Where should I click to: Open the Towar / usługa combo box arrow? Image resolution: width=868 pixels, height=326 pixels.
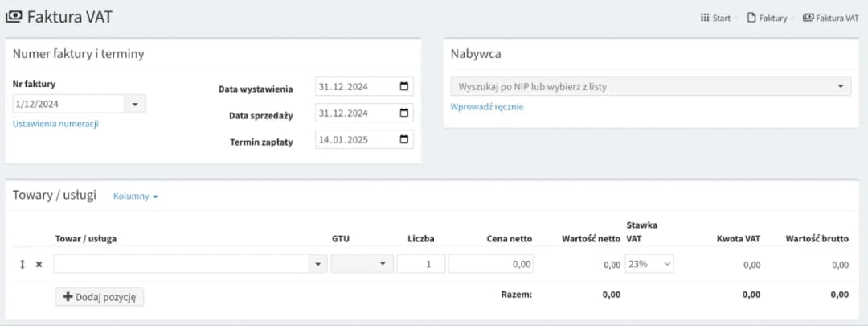tap(317, 264)
